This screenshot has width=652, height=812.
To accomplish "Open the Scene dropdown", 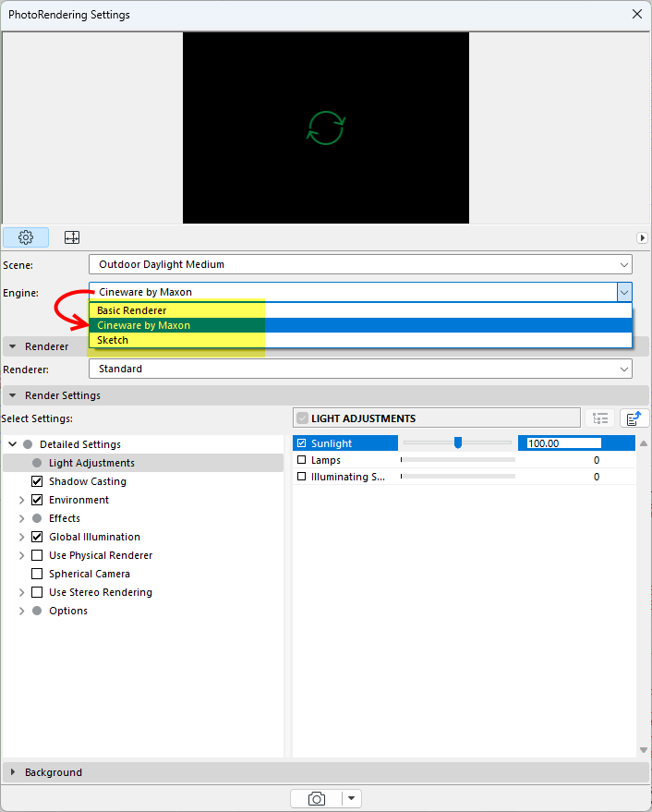I will [x=360, y=264].
